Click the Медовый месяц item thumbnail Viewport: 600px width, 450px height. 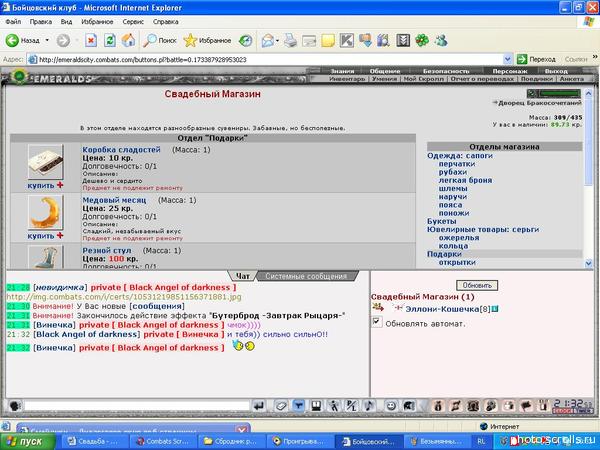pos(45,212)
